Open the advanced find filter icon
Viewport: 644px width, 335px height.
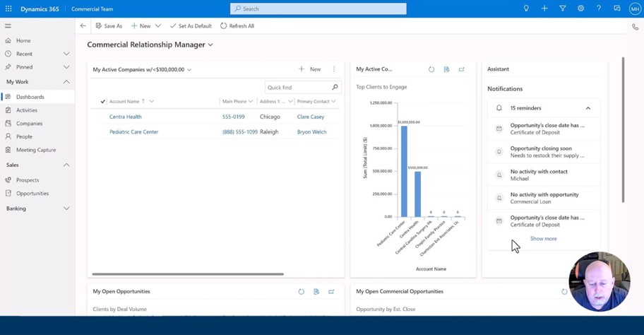pos(563,8)
